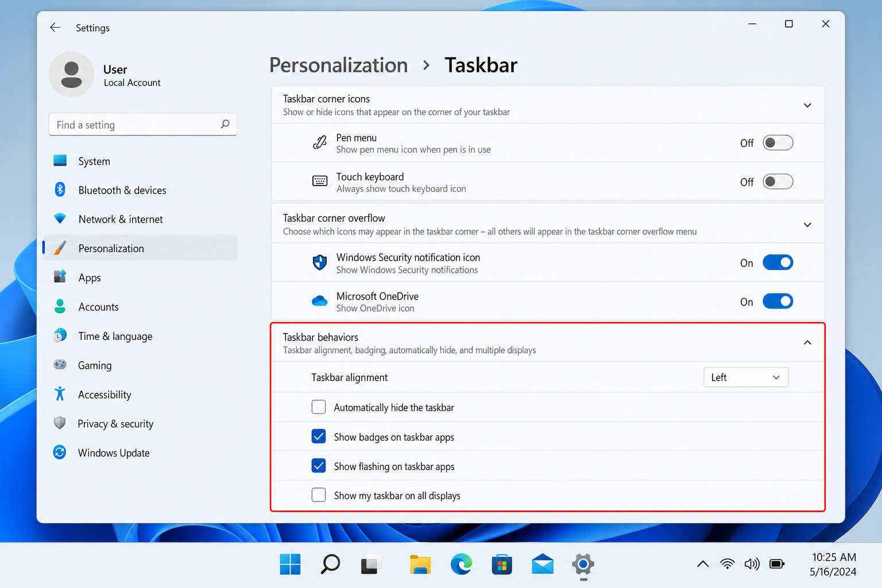Click the search magnifier in Find a setting
This screenshot has width=882, height=588.
click(x=225, y=124)
